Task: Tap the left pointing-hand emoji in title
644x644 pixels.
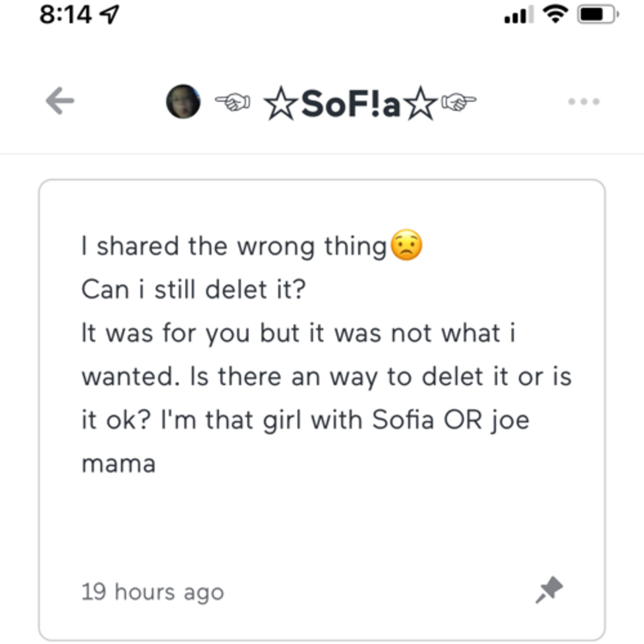Action: [233, 102]
